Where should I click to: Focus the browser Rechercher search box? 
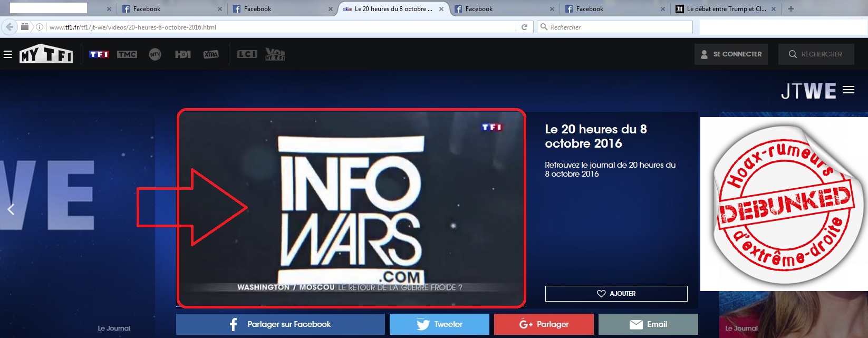tap(615, 27)
